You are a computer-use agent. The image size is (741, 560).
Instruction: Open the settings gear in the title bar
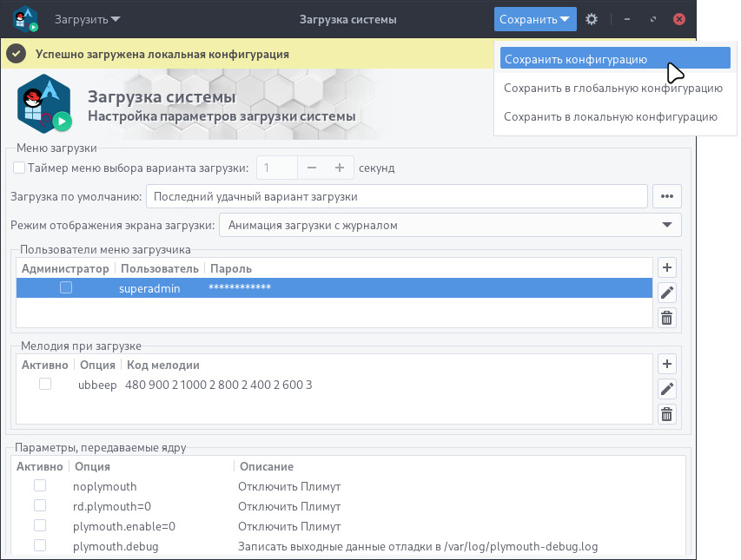[x=591, y=19]
